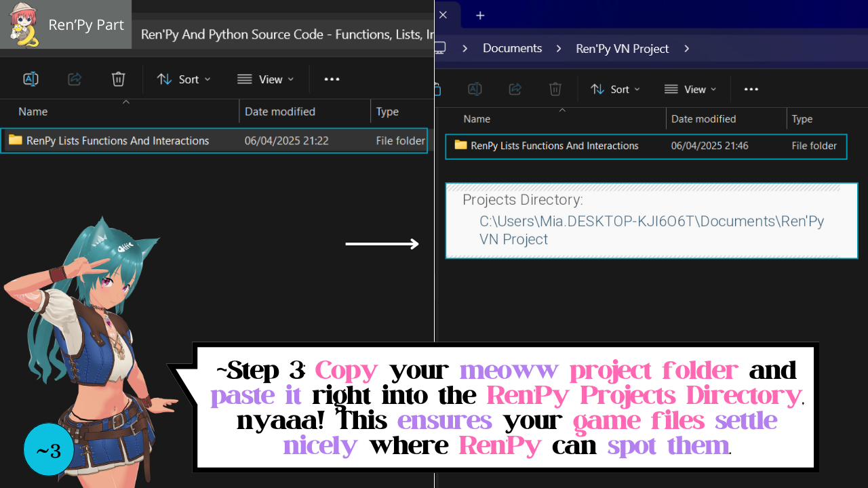The height and width of the screenshot is (488, 868).
Task: Click the folder icon of the 21:46 folder row
Action: click(x=461, y=145)
